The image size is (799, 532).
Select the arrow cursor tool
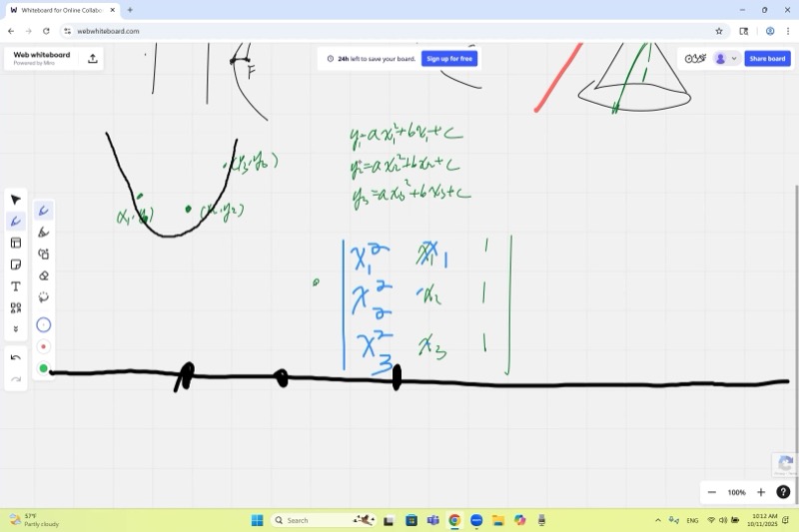[x=16, y=200]
